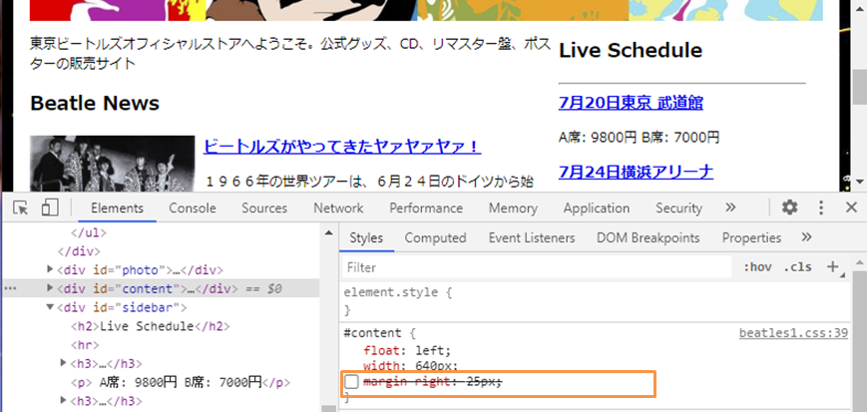The width and height of the screenshot is (868, 414).
Task: Click the black-and-white Beatles news photo
Action: point(113,164)
